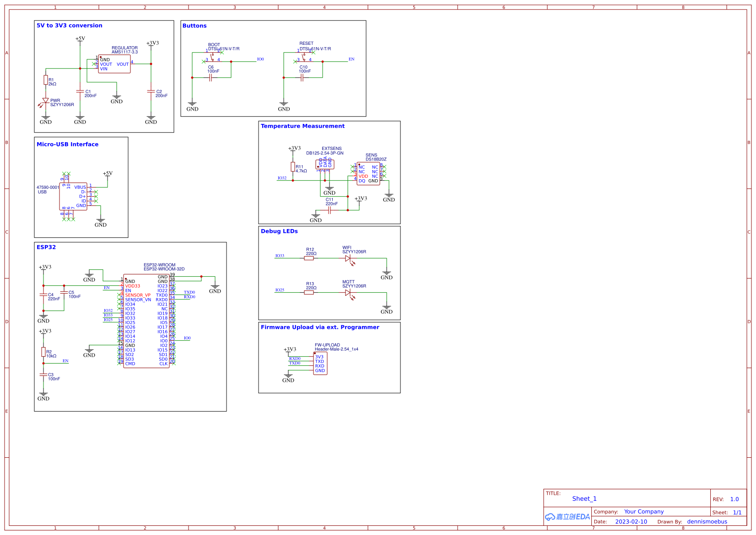
Task: Select resistor R11 4.7kΩ
Action: point(292,167)
